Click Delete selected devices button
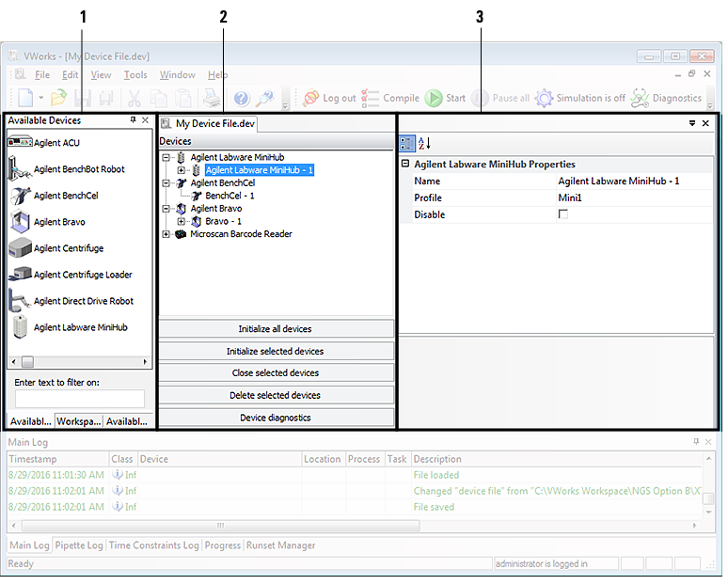Viewport: 728px width, 585px height. pyautogui.click(x=276, y=395)
